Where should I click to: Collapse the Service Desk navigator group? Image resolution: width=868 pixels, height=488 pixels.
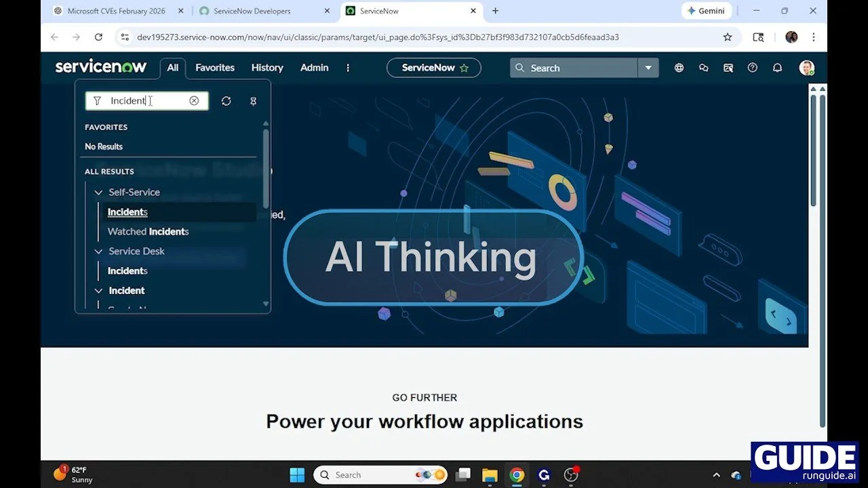click(x=98, y=251)
